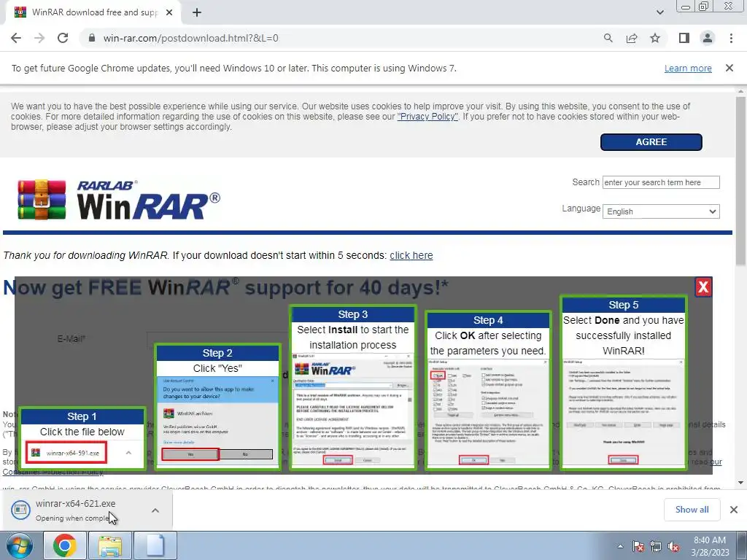Close the downloads bar
Viewport: 747px width, 560px height.
[734, 510]
